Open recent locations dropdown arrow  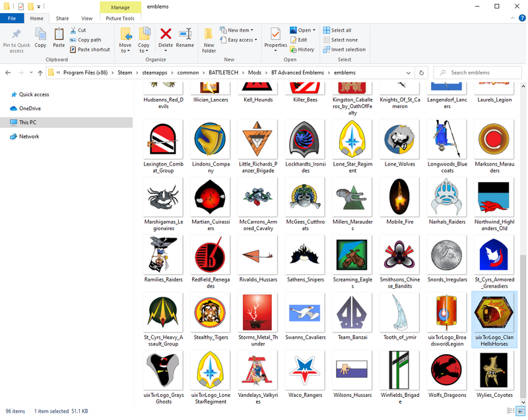coord(31,73)
